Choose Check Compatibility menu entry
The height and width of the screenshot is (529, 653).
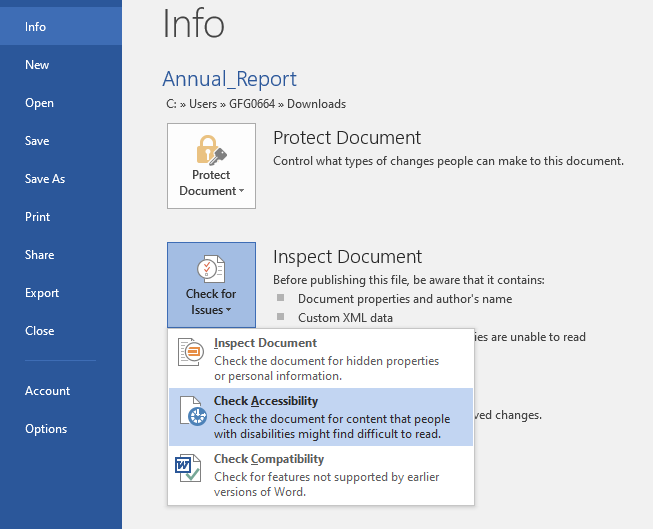point(321,475)
